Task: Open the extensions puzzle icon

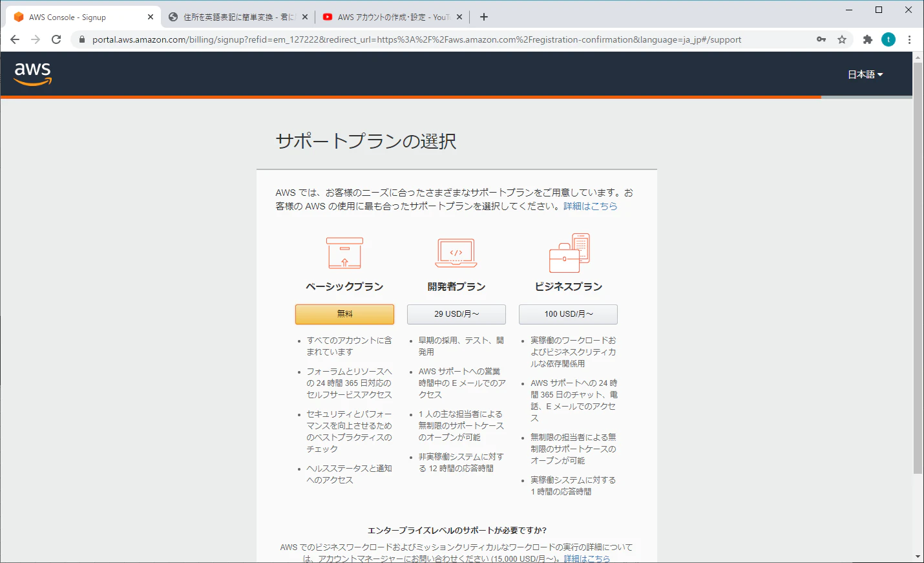Action: click(x=868, y=39)
